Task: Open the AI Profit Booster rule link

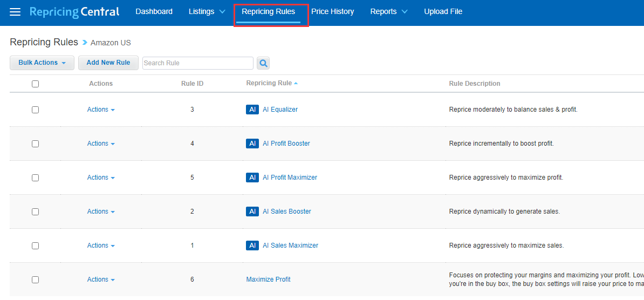Action: coord(286,144)
